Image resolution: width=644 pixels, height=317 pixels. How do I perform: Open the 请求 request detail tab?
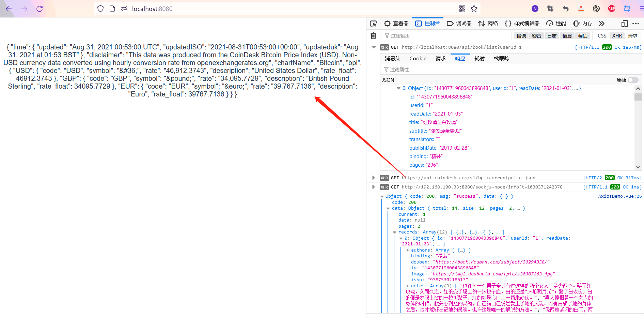[441, 59]
